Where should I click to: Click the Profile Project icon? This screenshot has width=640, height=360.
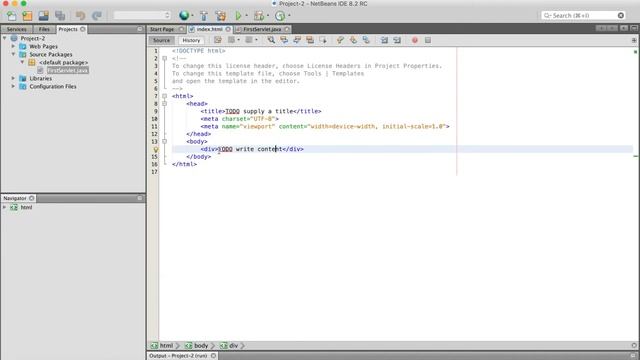click(x=280, y=16)
